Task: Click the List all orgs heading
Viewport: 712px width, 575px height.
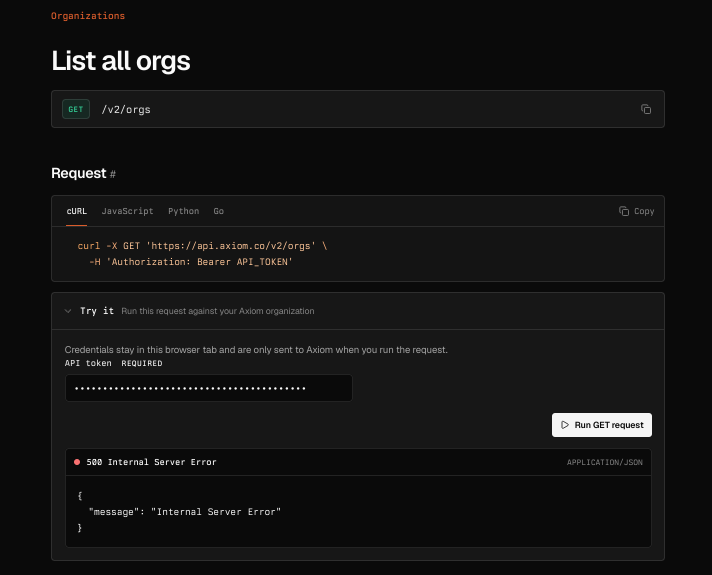Action: (121, 61)
